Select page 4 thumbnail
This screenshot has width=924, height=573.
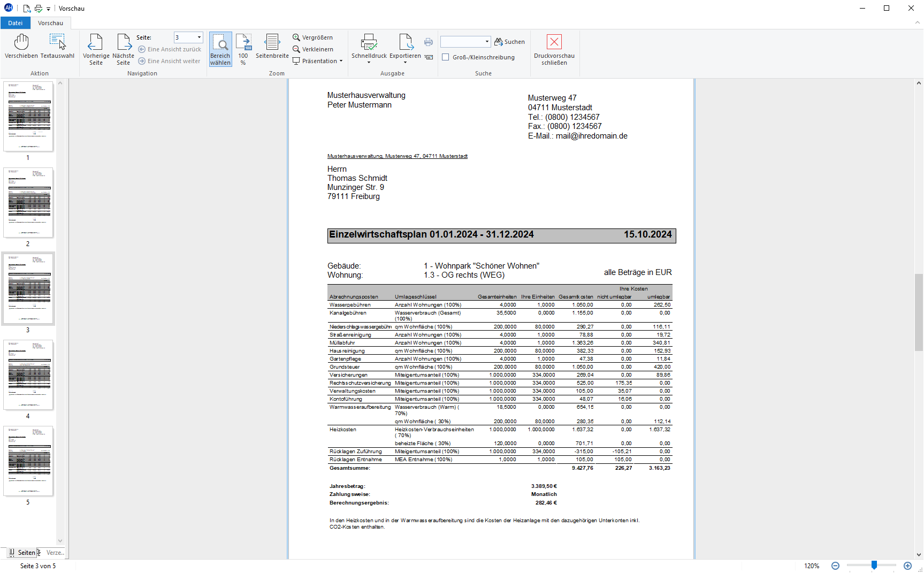point(28,375)
